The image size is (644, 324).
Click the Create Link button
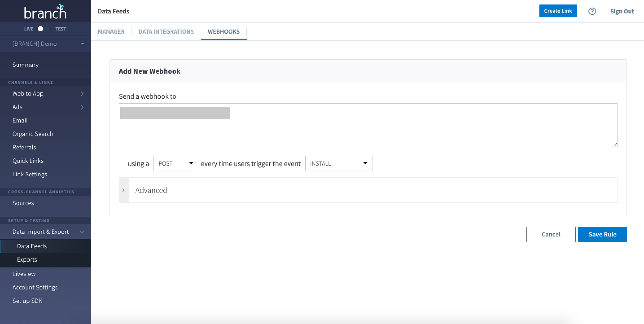click(558, 11)
